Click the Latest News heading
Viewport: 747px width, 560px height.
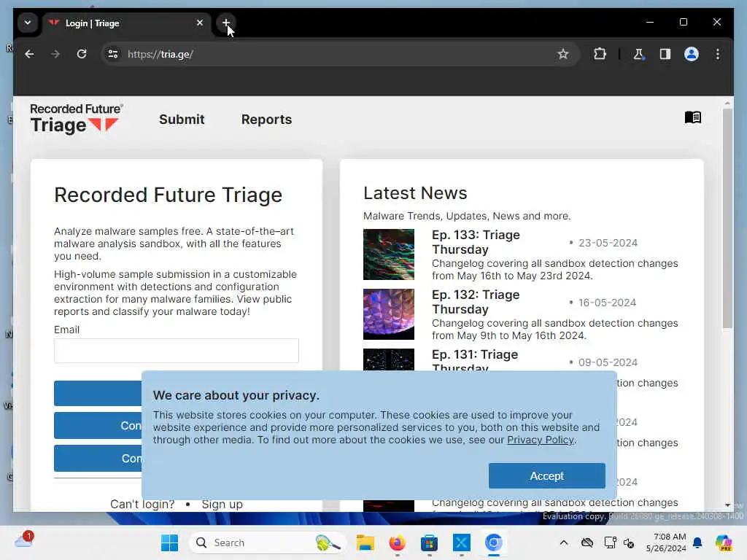(415, 192)
